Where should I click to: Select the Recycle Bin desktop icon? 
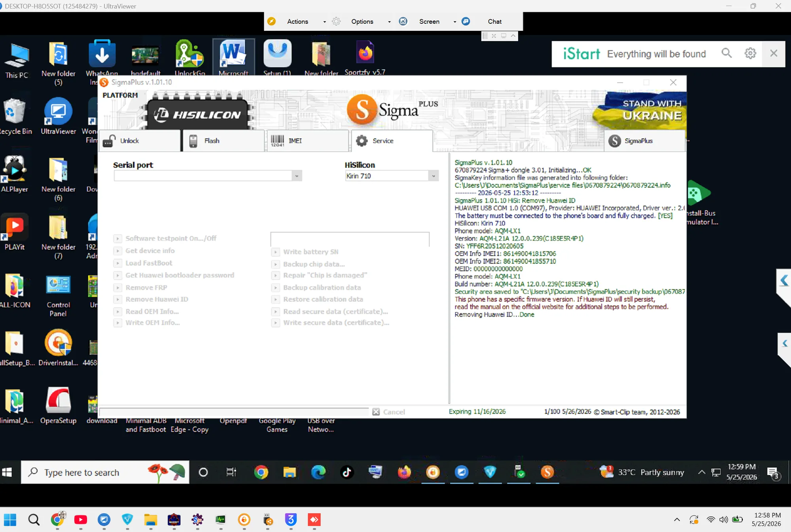coord(16,117)
